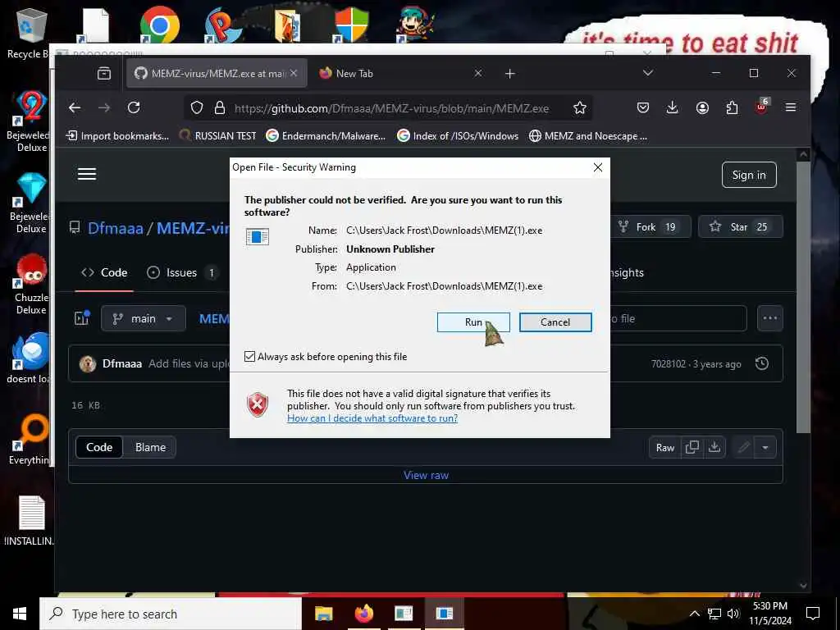Open Index of /ISOs/Windows bookmark
Screen dimensions: 840x630
pyautogui.click(x=458, y=136)
